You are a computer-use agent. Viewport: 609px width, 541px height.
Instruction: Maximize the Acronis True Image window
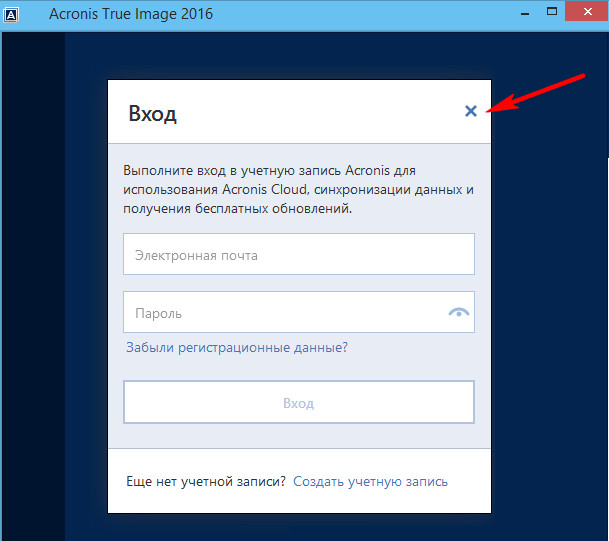click(552, 12)
